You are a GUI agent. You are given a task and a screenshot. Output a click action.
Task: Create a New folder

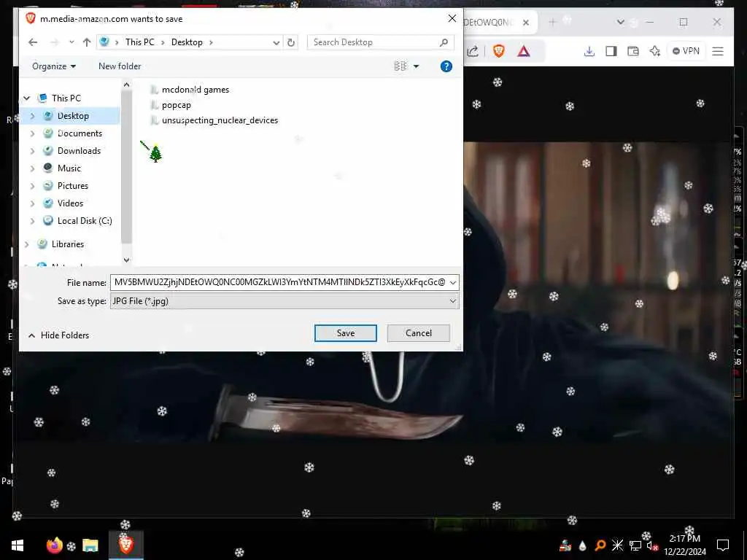120,66
